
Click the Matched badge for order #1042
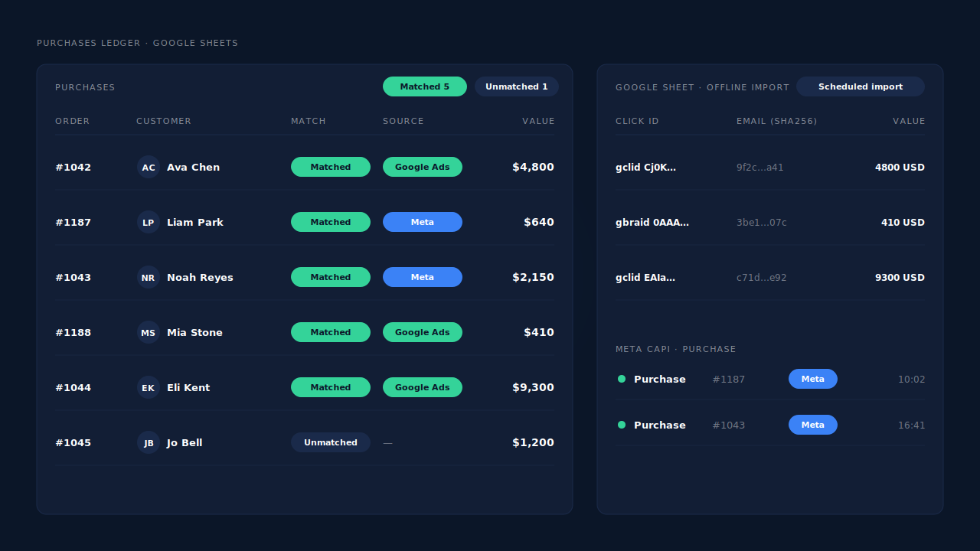click(331, 167)
